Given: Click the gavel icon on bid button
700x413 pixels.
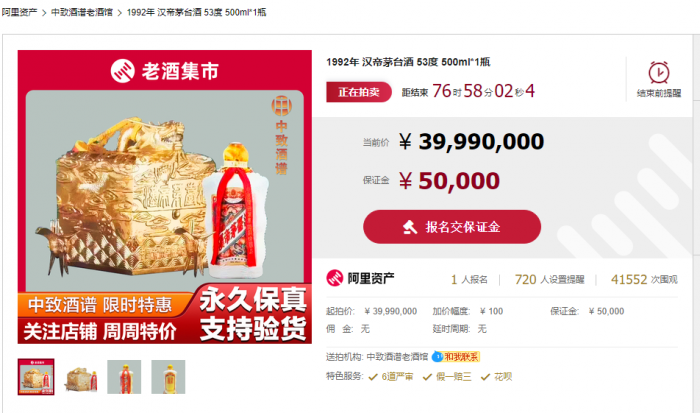Looking at the screenshot, I should tap(410, 227).
